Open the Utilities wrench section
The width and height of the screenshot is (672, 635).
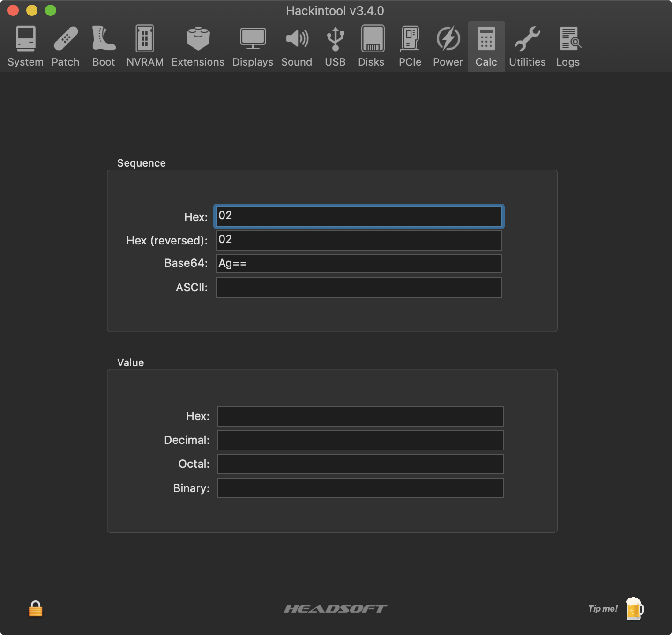527,46
